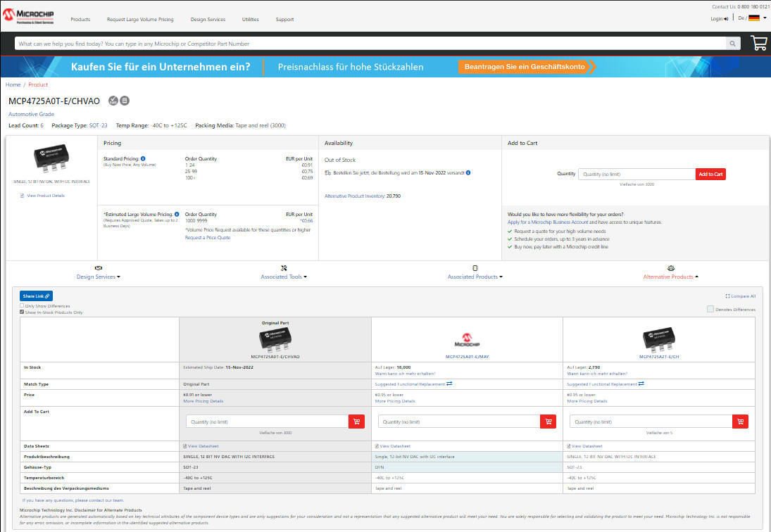
Task: Click the search magnifier button
Action: [733, 44]
